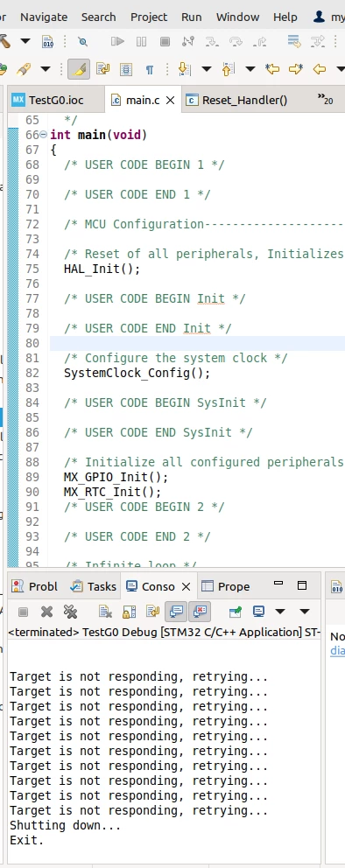Click the Disconnect debug icon
The width and height of the screenshot is (345, 868).
click(x=188, y=41)
